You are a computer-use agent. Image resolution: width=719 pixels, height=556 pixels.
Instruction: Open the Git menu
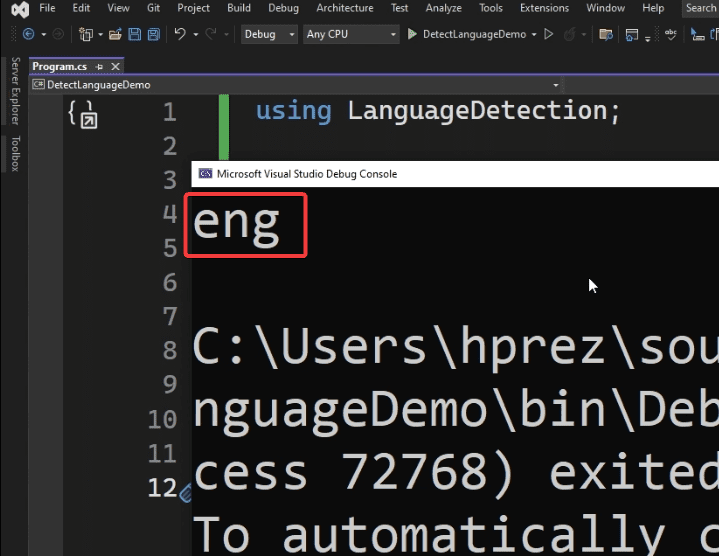point(153,8)
